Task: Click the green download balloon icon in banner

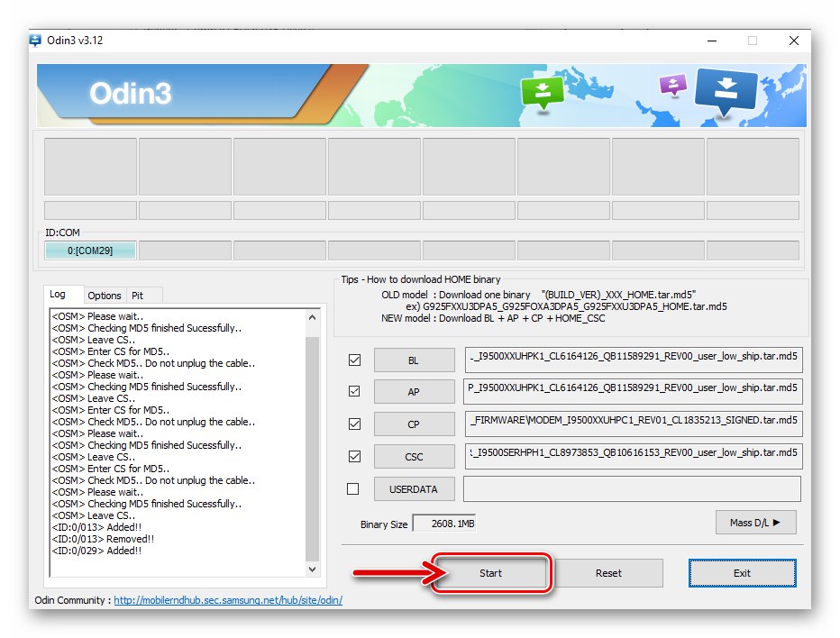Action: [542, 93]
